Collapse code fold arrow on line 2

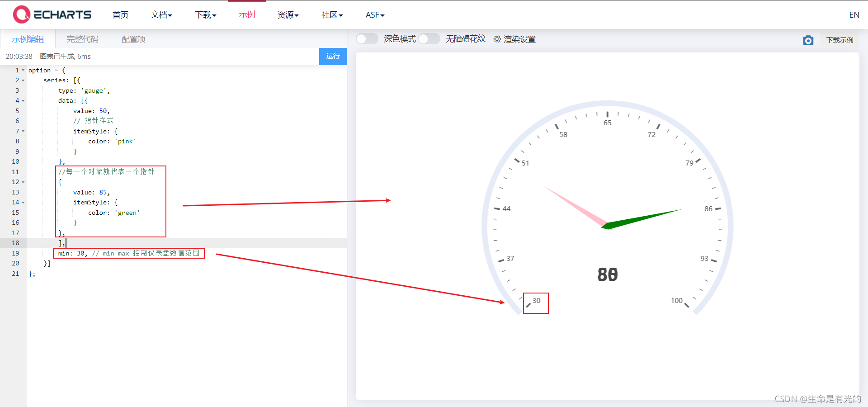click(23, 80)
